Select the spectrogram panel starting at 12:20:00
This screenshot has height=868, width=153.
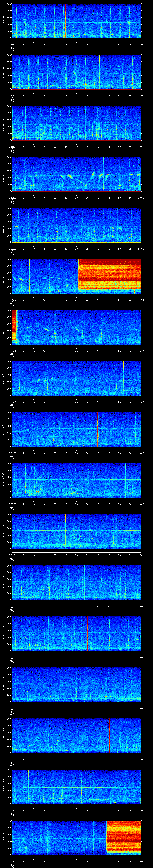click(x=76, y=225)
